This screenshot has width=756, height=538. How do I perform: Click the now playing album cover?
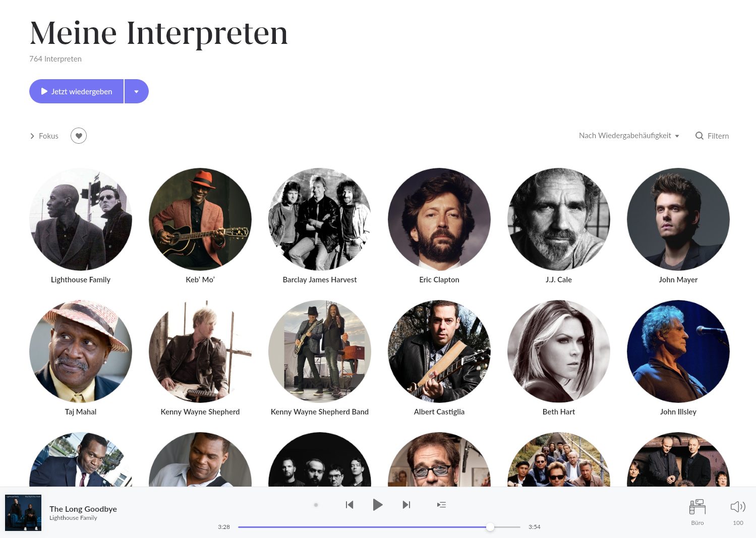pyautogui.click(x=23, y=512)
